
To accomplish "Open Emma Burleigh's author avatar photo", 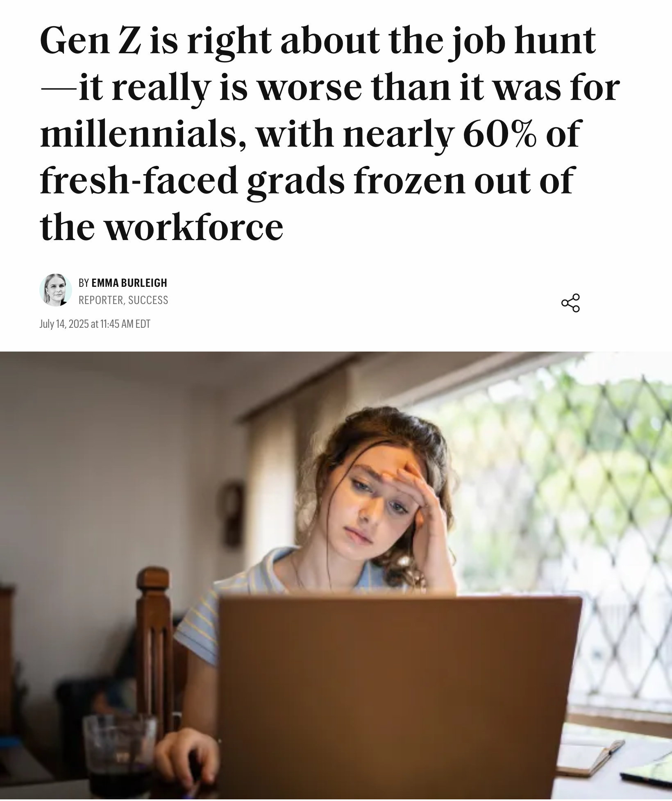I will pos(55,290).
